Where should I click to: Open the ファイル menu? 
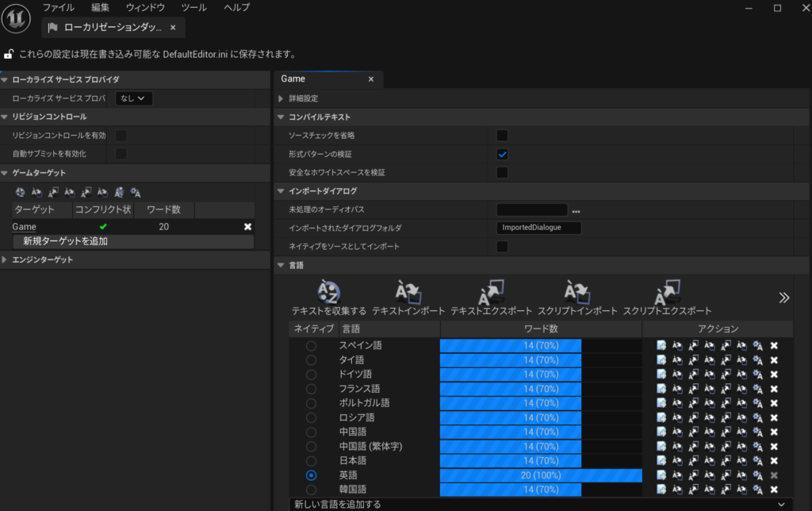[58, 8]
